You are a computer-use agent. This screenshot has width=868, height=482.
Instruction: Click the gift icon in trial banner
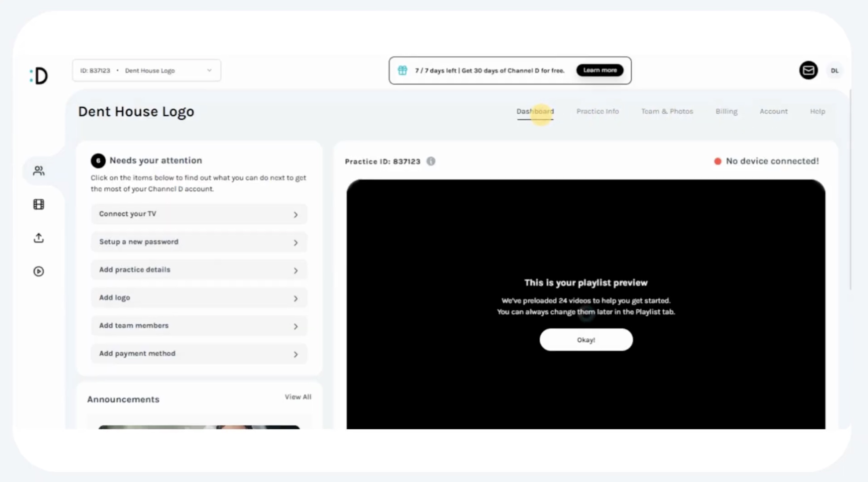[x=402, y=70]
